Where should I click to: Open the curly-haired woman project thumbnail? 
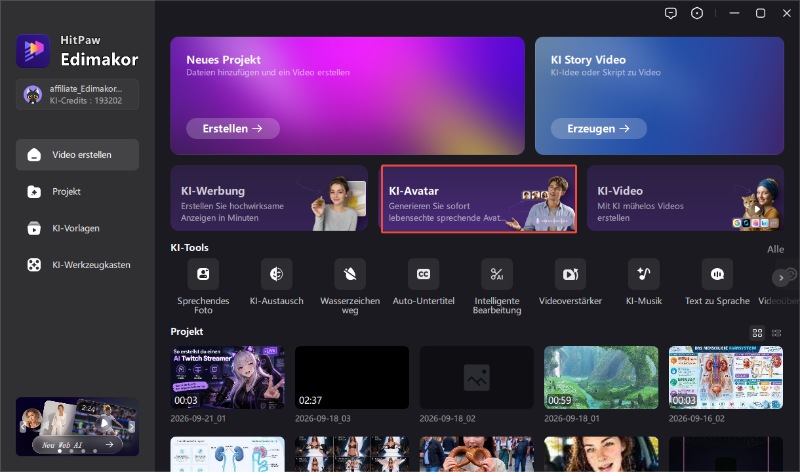(x=601, y=454)
